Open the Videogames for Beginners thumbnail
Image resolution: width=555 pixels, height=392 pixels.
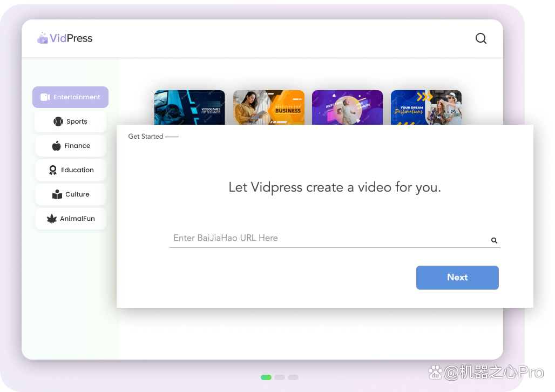pos(189,107)
